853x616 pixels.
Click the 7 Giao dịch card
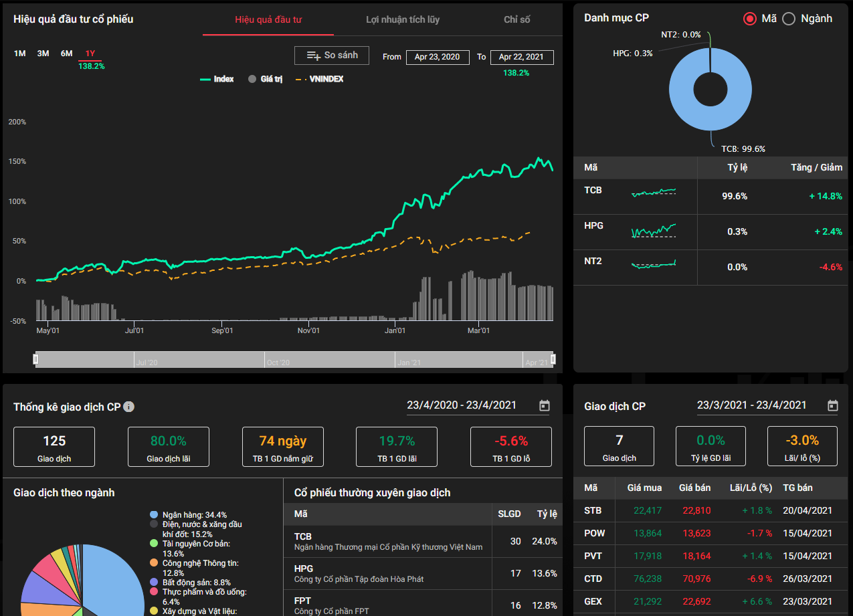click(x=619, y=447)
